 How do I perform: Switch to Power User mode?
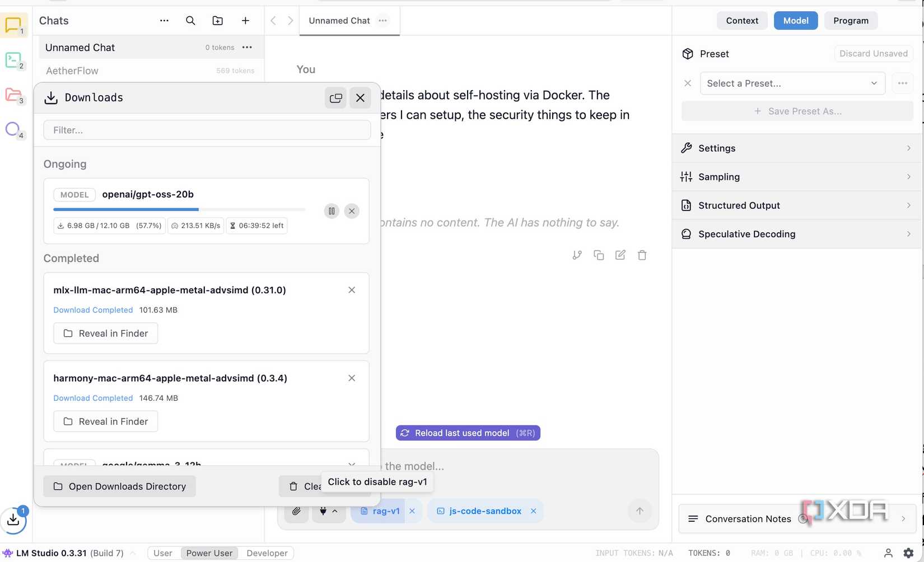tap(209, 553)
